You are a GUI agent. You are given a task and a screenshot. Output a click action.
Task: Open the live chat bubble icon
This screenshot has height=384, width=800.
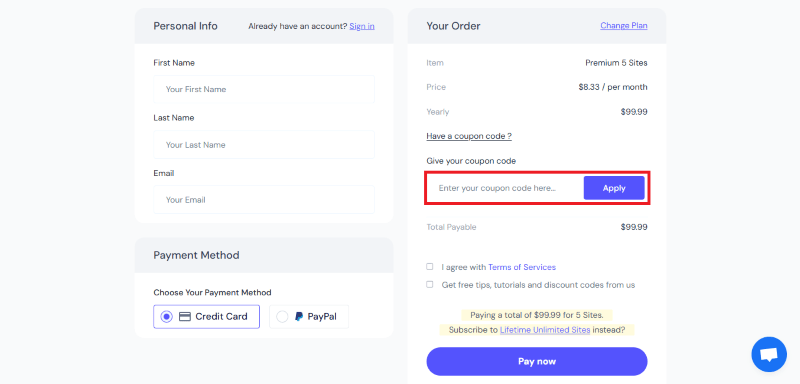pyautogui.click(x=769, y=354)
